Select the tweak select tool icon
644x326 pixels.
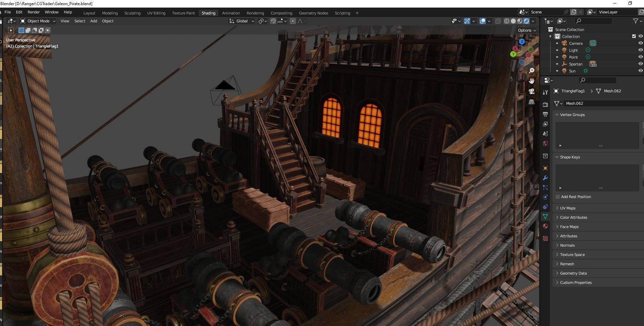11,30
